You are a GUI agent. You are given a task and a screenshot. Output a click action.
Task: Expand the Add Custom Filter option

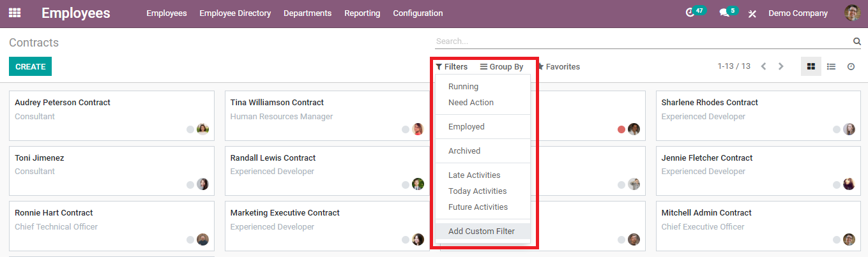tap(481, 231)
